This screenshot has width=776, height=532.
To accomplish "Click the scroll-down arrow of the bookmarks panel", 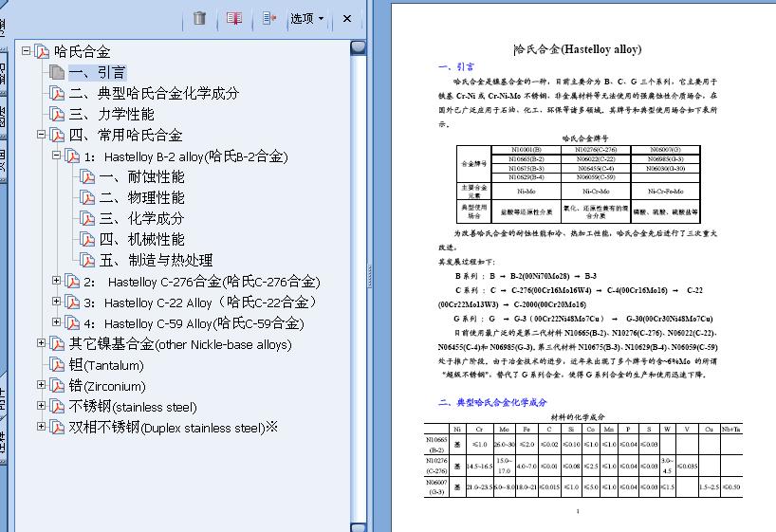I will 358,527.
